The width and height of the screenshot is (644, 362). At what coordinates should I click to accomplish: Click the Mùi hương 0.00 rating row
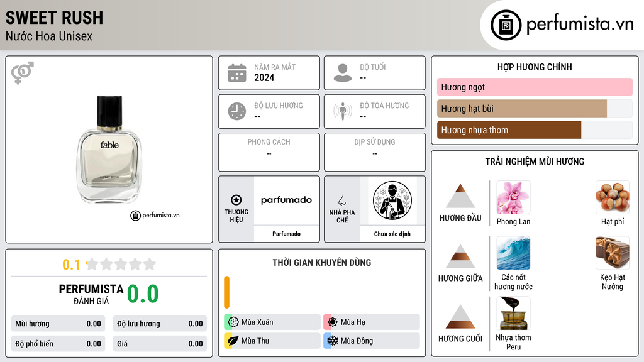point(58,324)
